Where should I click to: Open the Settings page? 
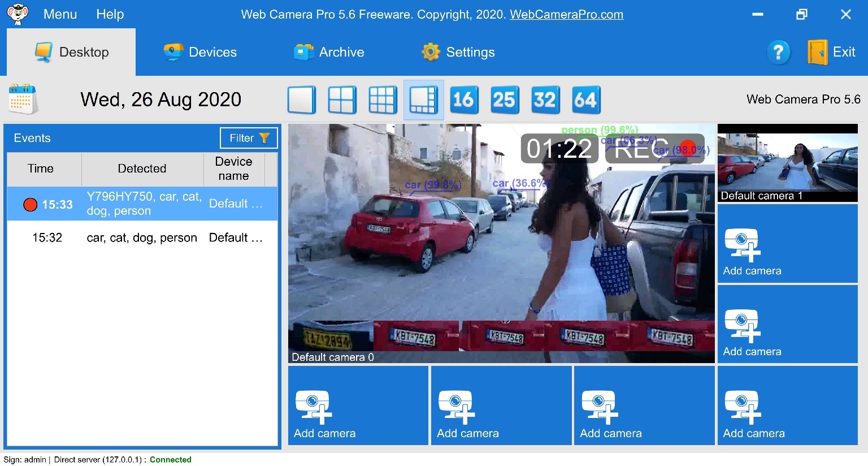click(x=458, y=52)
